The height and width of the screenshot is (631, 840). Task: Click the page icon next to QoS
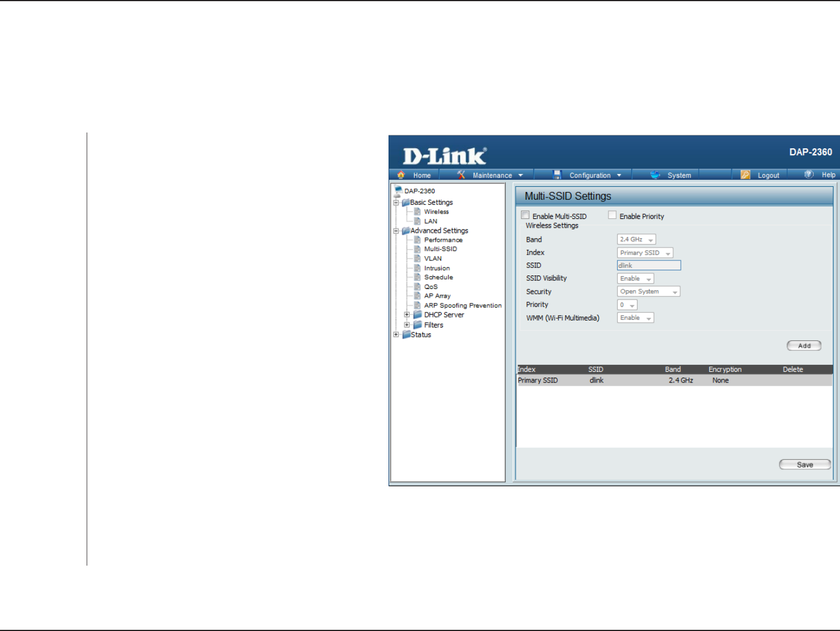point(417,287)
